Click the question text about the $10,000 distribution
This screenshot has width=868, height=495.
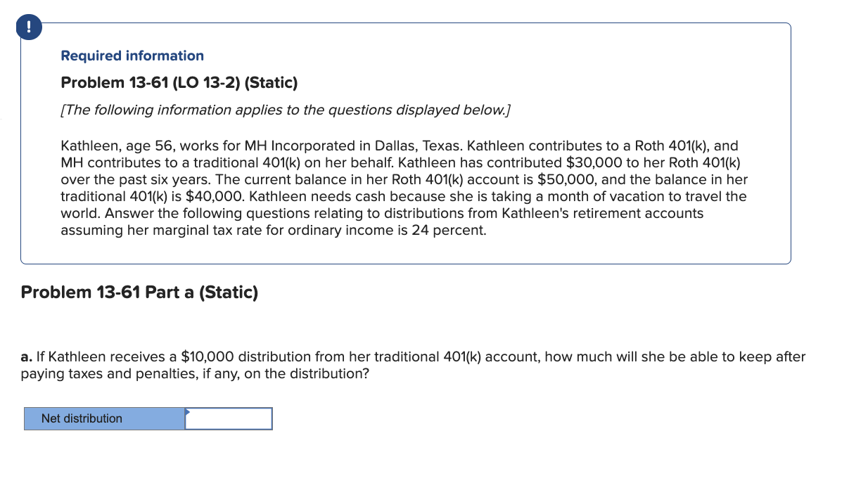tap(411, 365)
